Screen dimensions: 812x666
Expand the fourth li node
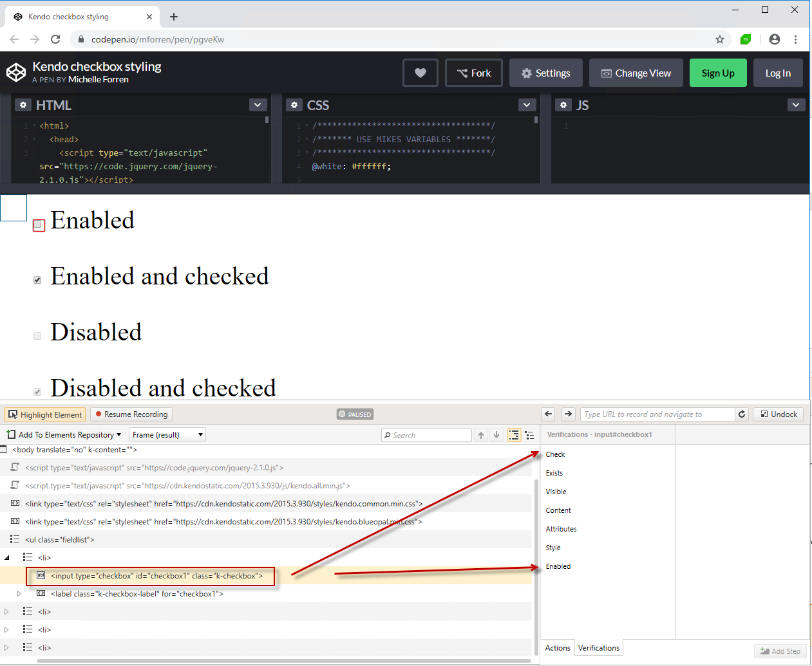pyautogui.click(x=7, y=648)
